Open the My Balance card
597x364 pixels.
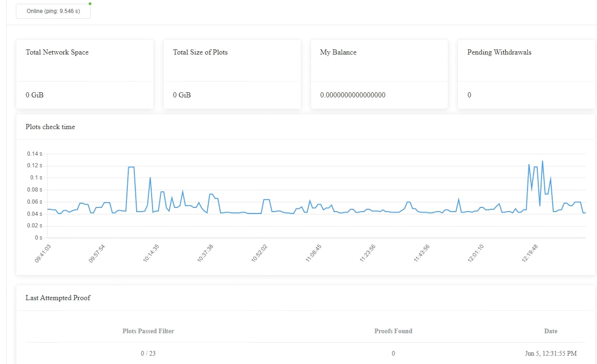click(379, 74)
